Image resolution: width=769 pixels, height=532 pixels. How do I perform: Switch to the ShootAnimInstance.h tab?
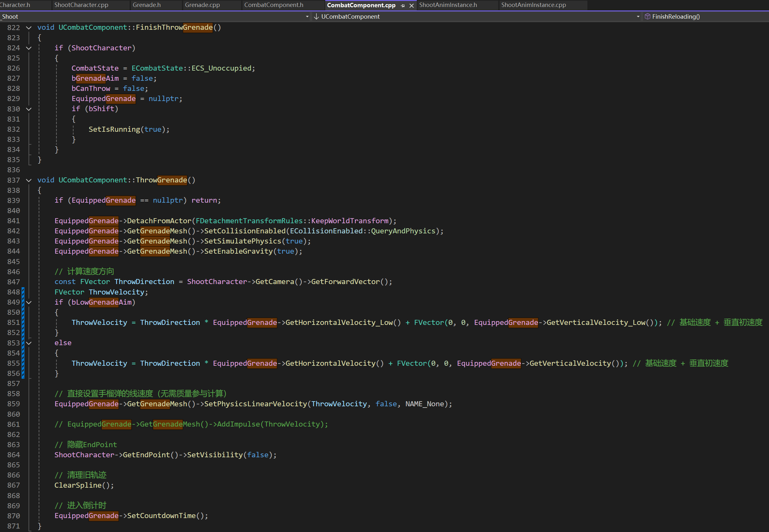coord(448,5)
